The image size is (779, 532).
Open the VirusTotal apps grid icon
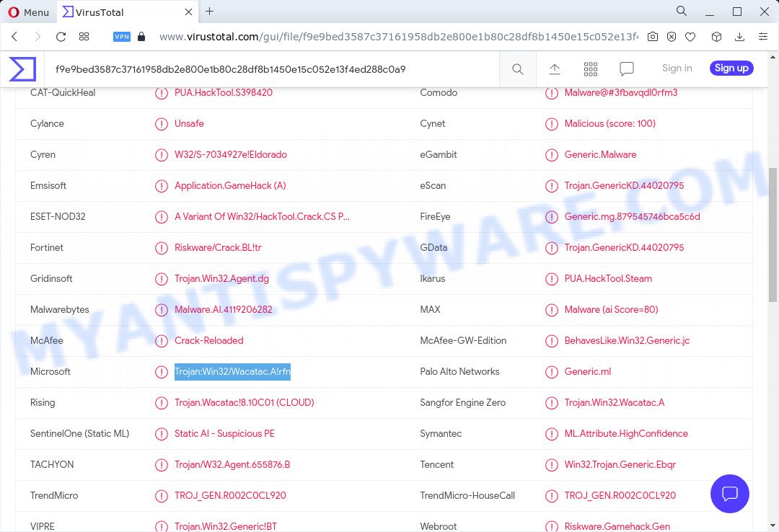(x=591, y=68)
